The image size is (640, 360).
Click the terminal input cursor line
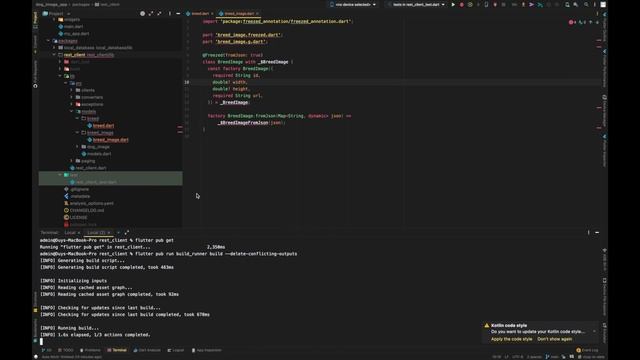[41, 342]
